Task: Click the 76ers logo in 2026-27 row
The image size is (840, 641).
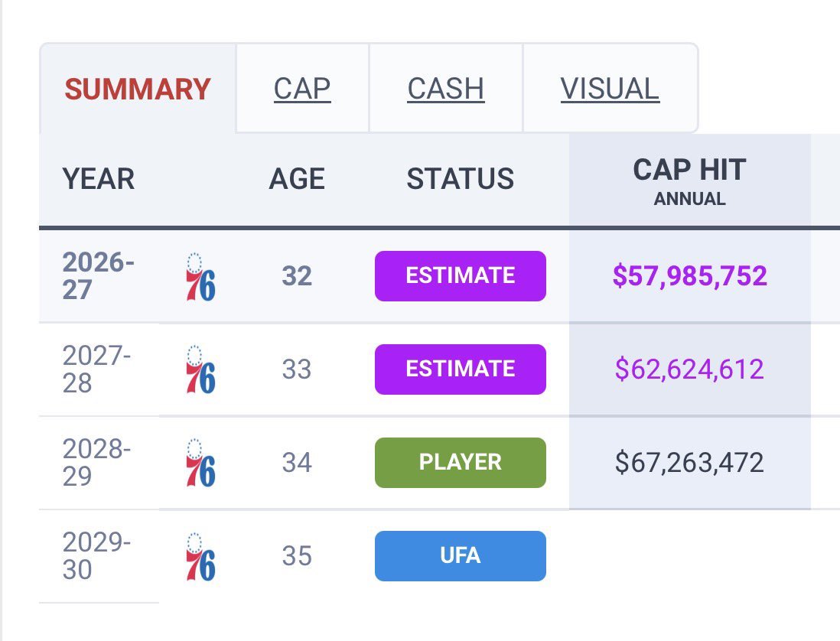Action: coord(201,277)
